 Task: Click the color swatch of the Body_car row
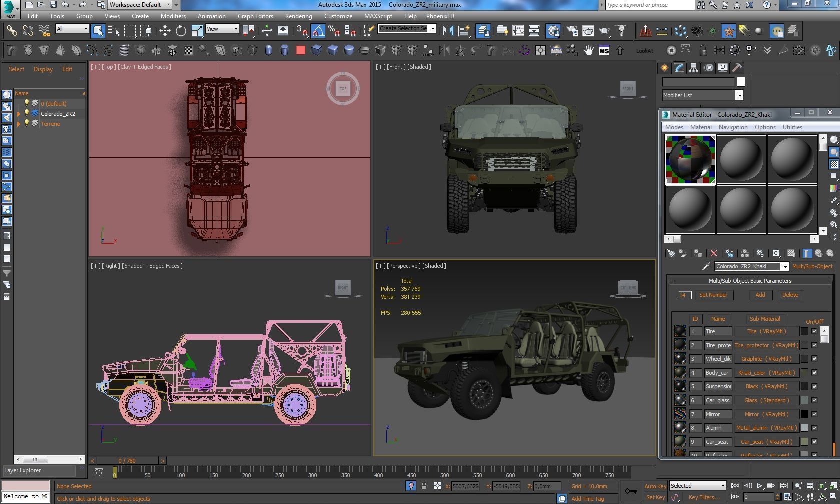click(804, 373)
